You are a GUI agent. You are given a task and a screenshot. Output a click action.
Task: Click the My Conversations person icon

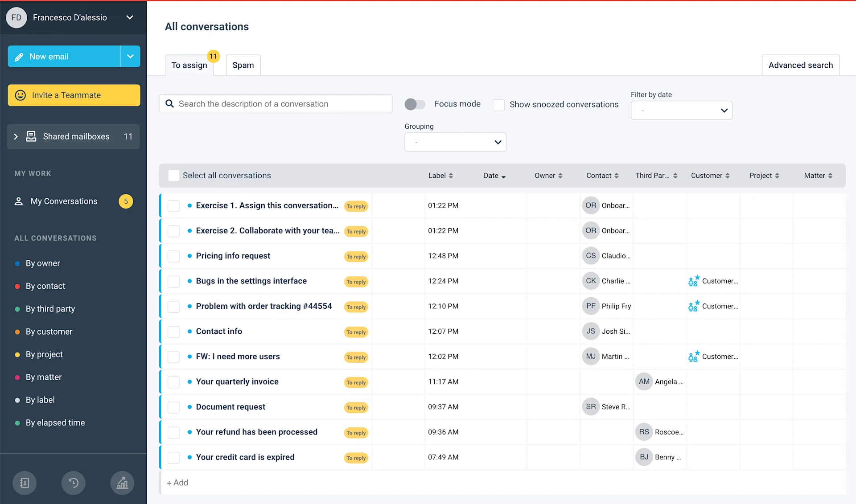18,201
